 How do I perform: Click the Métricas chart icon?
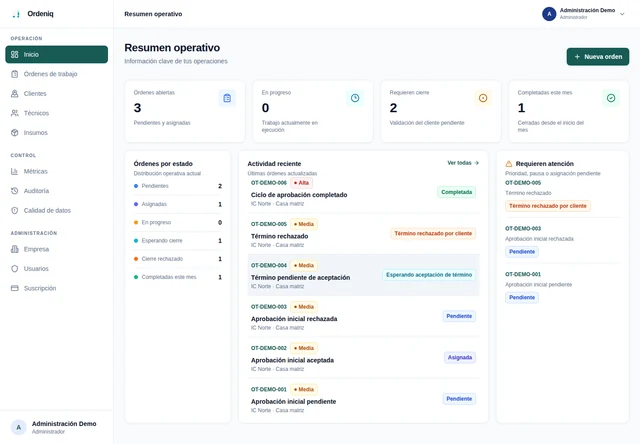pyautogui.click(x=15, y=171)
